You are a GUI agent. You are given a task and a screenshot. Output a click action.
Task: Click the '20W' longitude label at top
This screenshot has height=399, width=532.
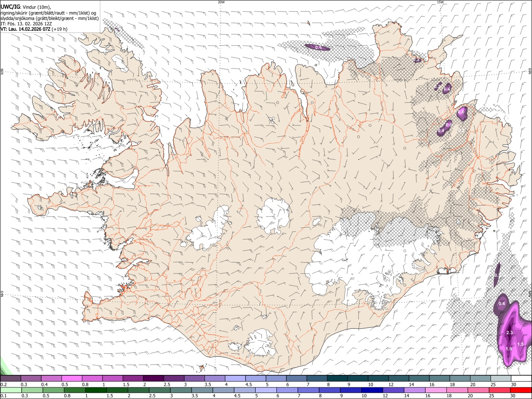(x=221, y=2)
